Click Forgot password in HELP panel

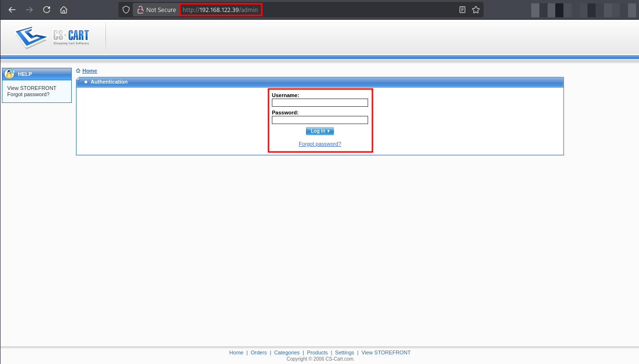tap(28, 94)
